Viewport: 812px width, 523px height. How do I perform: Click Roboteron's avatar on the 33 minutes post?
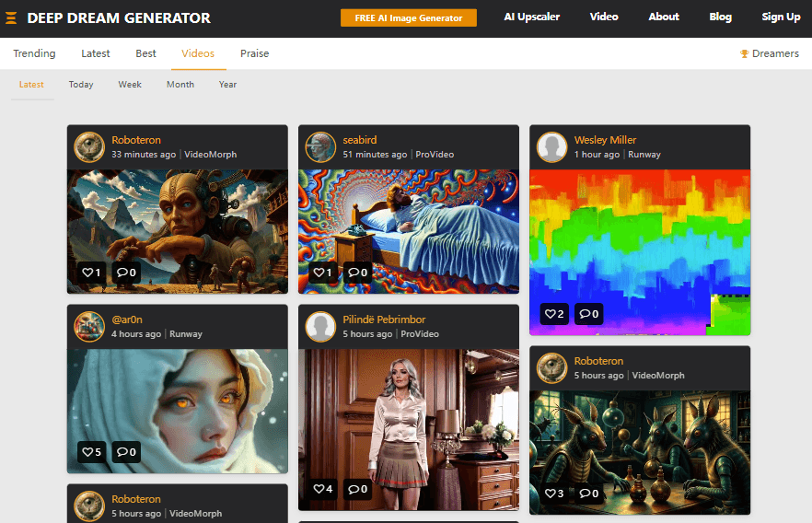point(89,146)
